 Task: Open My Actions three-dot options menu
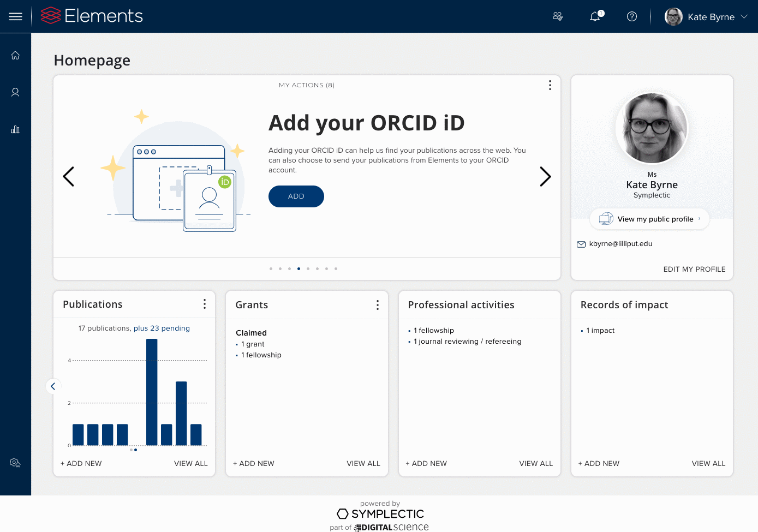point(550,85)
